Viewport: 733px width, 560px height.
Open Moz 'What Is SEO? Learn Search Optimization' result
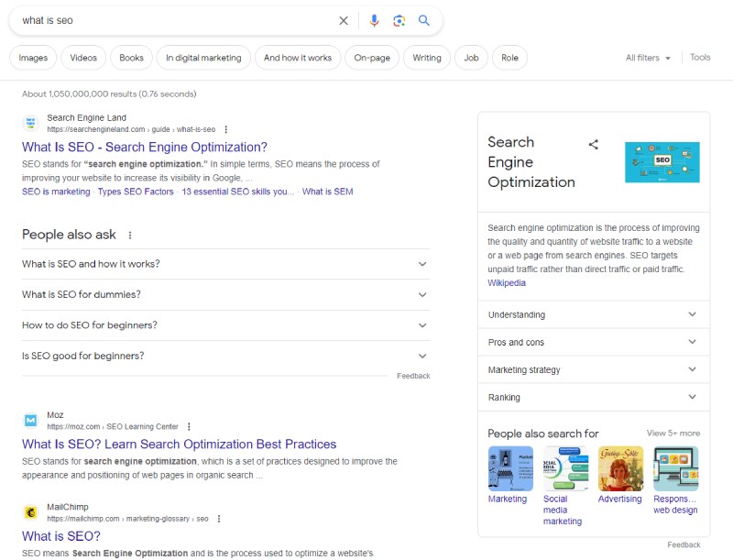click(179, 445)
